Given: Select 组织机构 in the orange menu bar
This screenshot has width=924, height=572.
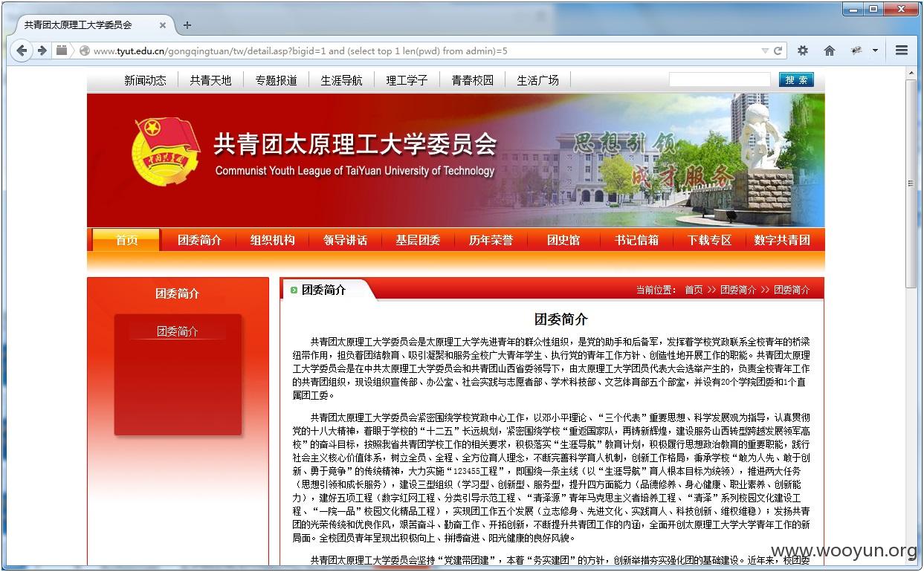Looking at the screenshot, I should tap(272, 240).
